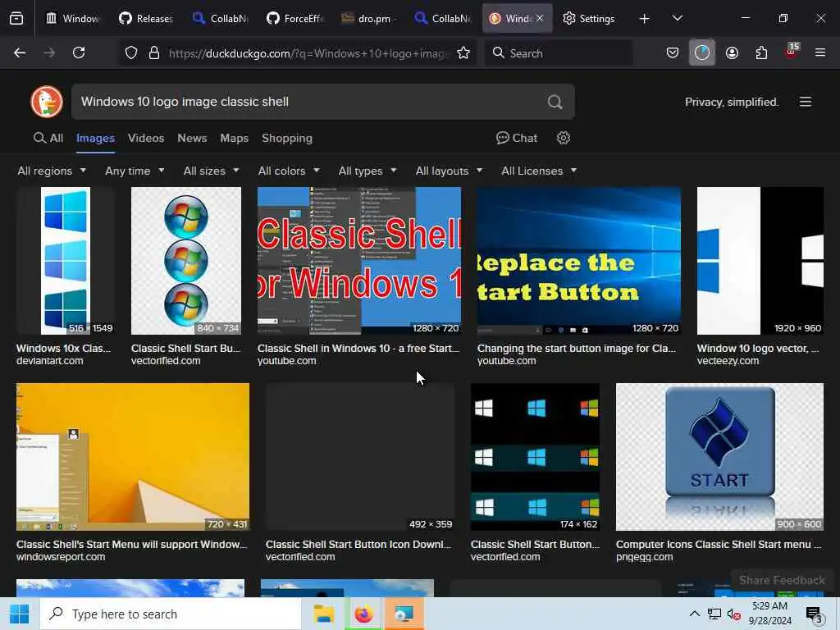Click the Firefox View icon in tab bar

pyautogui.click(x=16, y=18)
